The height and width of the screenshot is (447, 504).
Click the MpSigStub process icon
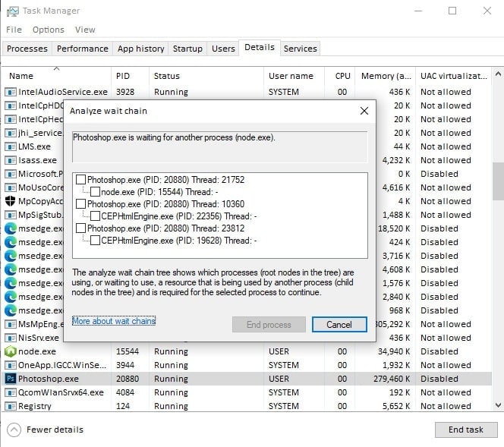click(x=11, y=215)
